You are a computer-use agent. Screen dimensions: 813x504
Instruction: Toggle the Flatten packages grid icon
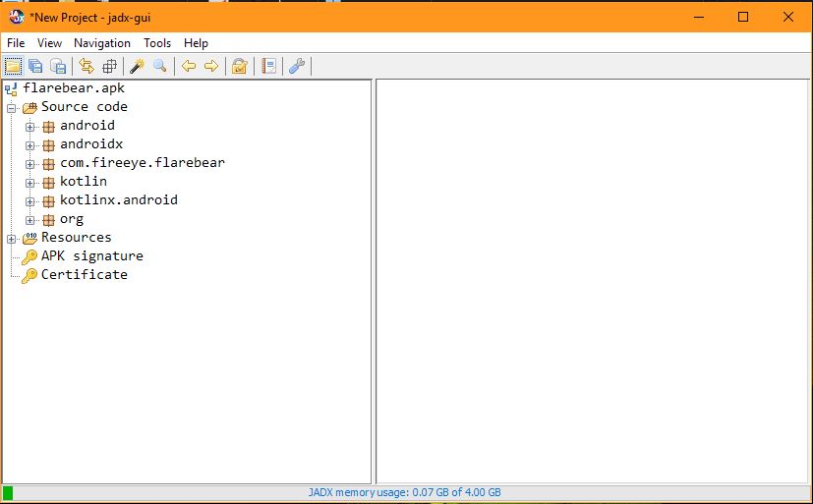[109, 66]
